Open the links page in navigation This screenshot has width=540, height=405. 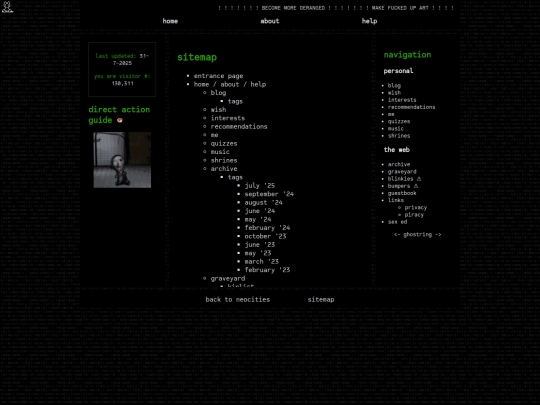pyautogui.click(x=396, y=200)
